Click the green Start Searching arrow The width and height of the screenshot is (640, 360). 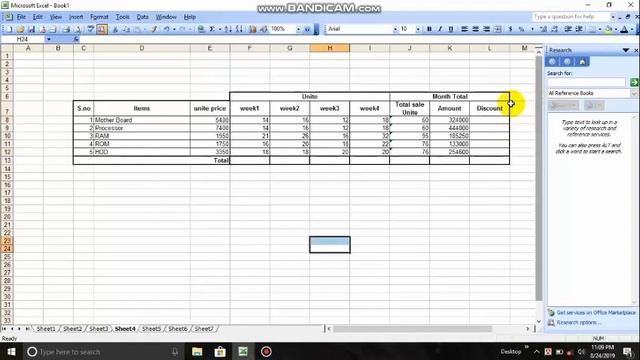click(634, 82)
